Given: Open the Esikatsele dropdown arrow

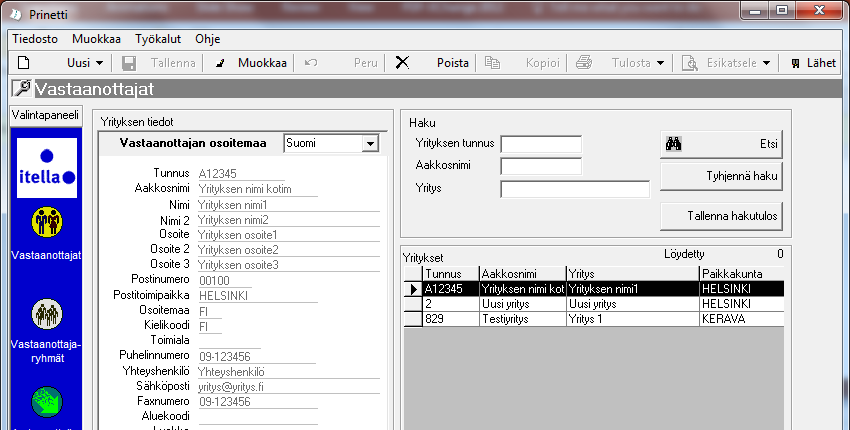Looking at the screenshot, I should [x=767, y=63].
